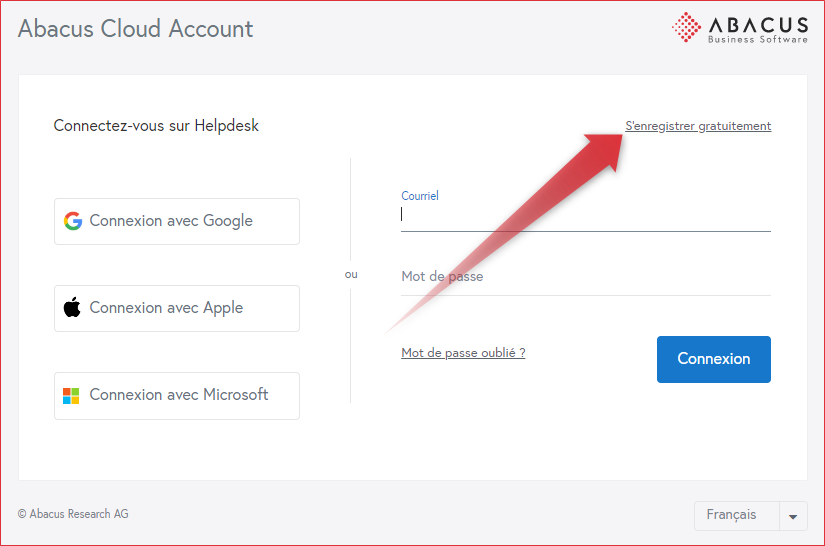The image size is (825, 546).
Task: Click the Google logo icon
Action: tap(72, 221)
